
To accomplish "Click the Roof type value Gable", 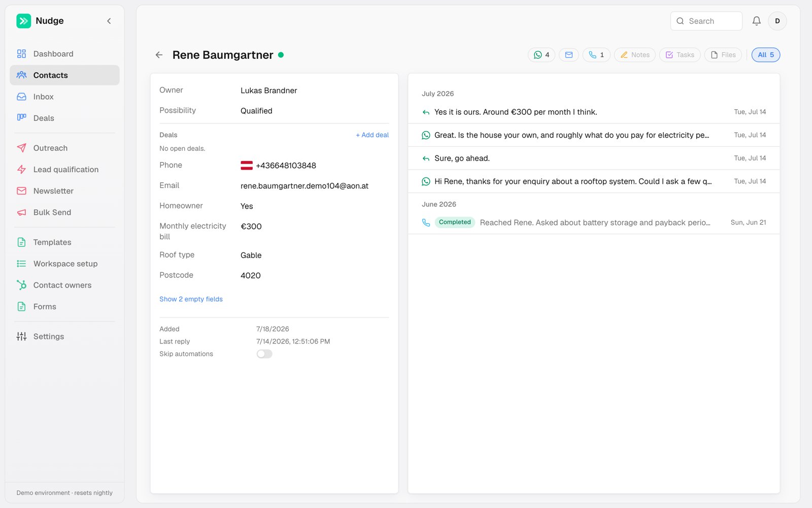I will click(x=251, y=255).
